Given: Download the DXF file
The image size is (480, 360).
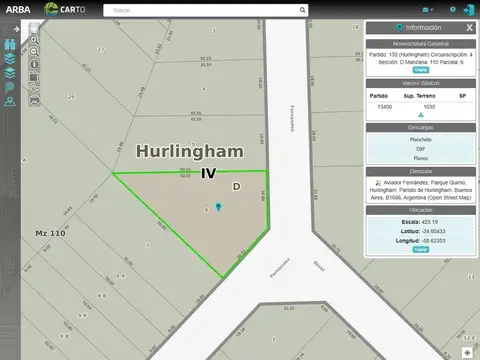Looking at the screenshot, I should [421, 149].
